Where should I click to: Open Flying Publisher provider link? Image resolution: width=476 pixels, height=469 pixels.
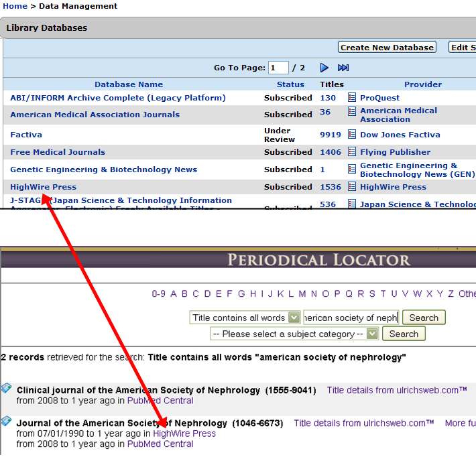396,151
